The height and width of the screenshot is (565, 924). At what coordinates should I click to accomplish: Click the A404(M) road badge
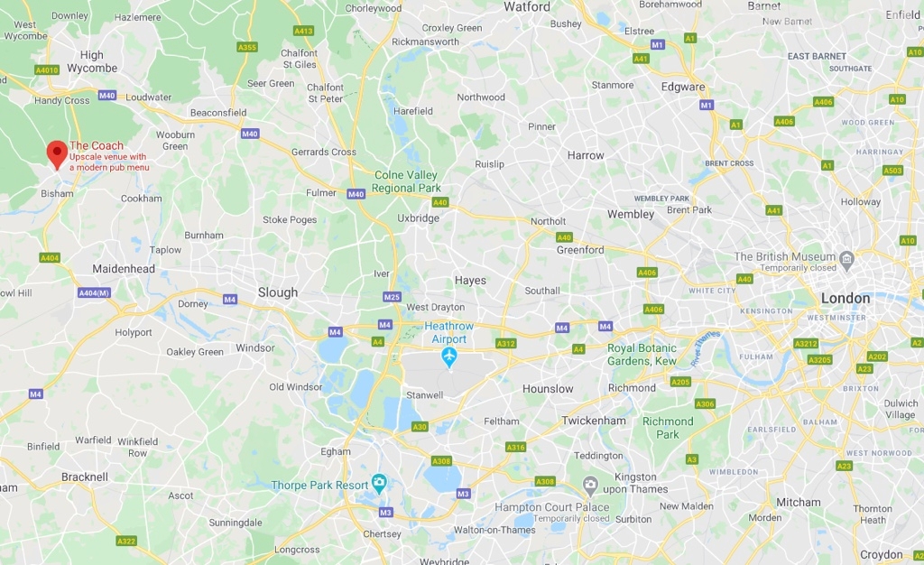(94, 292)
